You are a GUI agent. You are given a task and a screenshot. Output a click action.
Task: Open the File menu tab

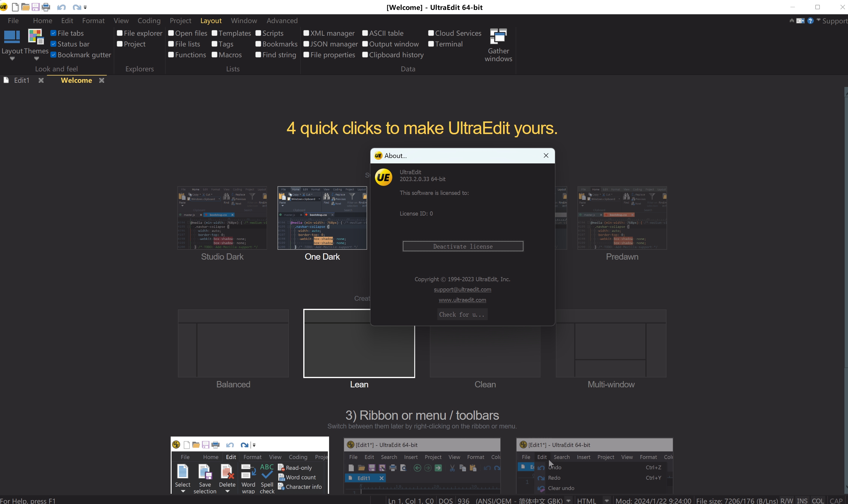pyautogui.click(x=13, y=21)
